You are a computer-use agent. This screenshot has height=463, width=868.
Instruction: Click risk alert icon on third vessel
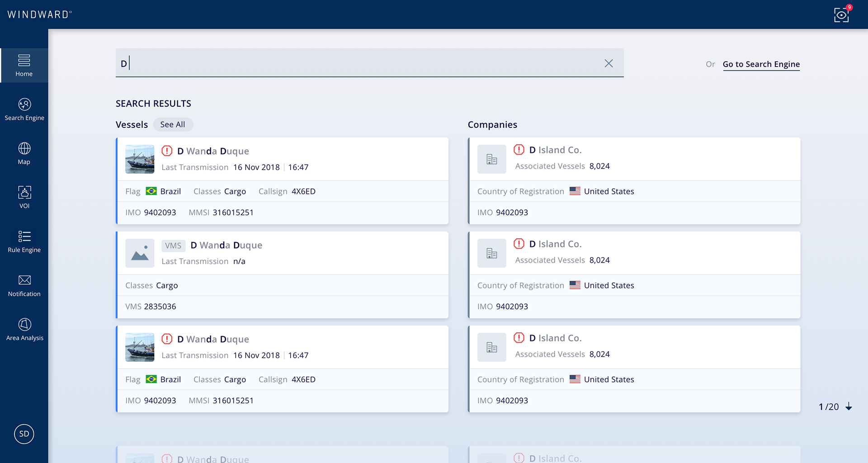tap(167, 339)
